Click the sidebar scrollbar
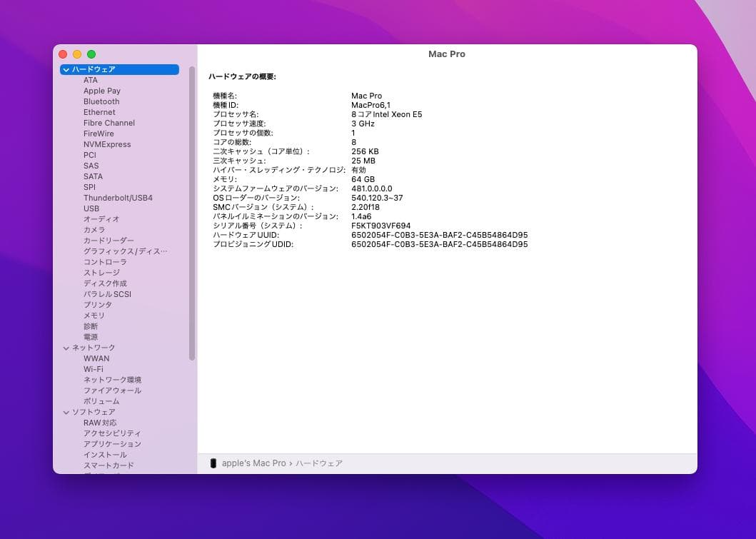The width and height of the screenshot is (756, 539). [191, 214]
